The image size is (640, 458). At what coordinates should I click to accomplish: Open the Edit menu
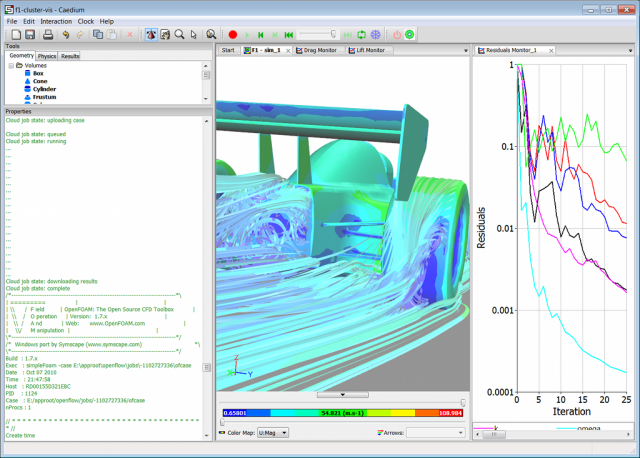tap(29, 21)
